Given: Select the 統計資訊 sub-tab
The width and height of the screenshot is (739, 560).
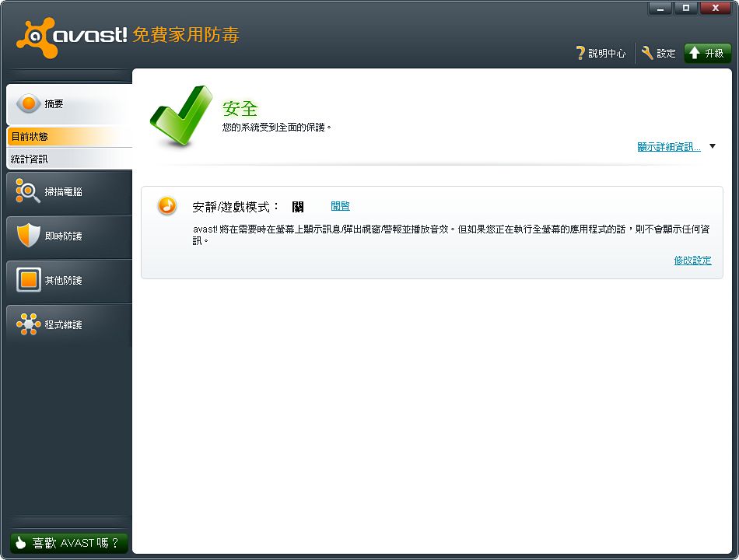Looking at the screenshot, I should (69, 159).
